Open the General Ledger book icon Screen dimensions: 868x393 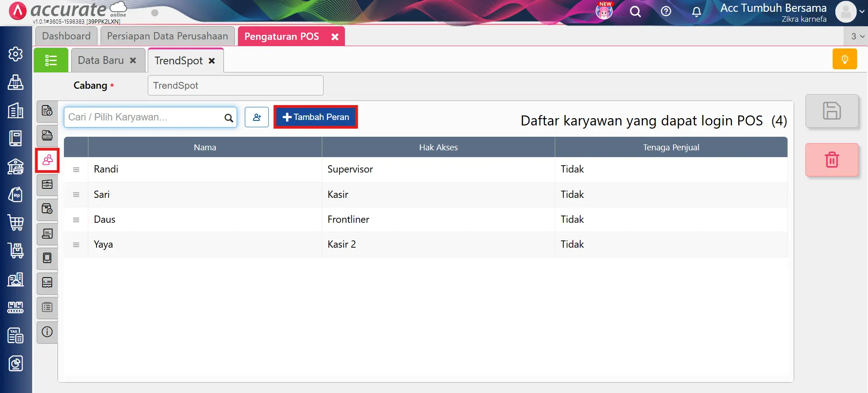tap(15, 138)
